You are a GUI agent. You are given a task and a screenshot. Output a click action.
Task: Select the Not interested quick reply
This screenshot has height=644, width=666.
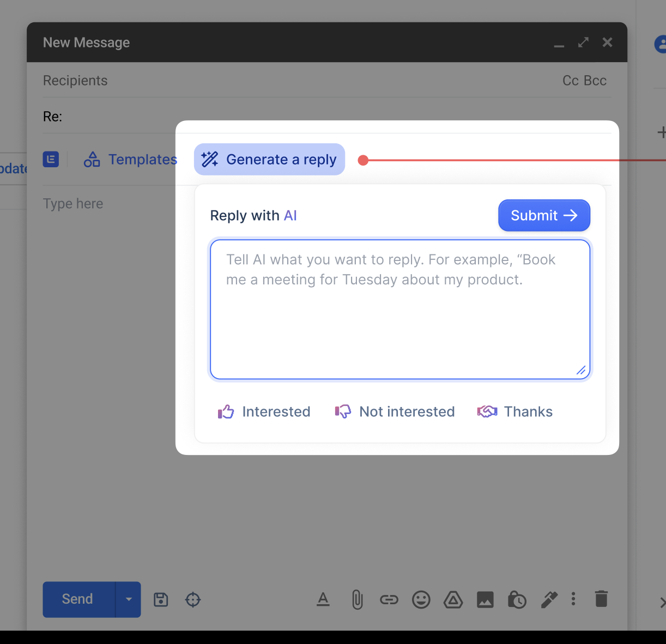pyautogui.click(x=394, y=411)
